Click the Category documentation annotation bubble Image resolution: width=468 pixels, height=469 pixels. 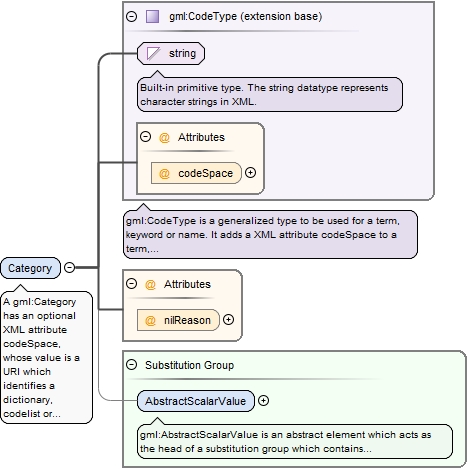click(47, 357)
